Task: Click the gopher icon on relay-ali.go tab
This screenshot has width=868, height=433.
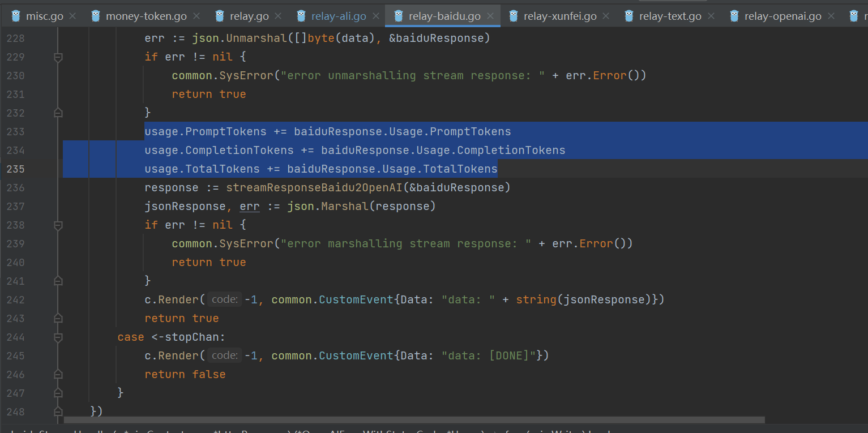Action: [x=301, y=15]
